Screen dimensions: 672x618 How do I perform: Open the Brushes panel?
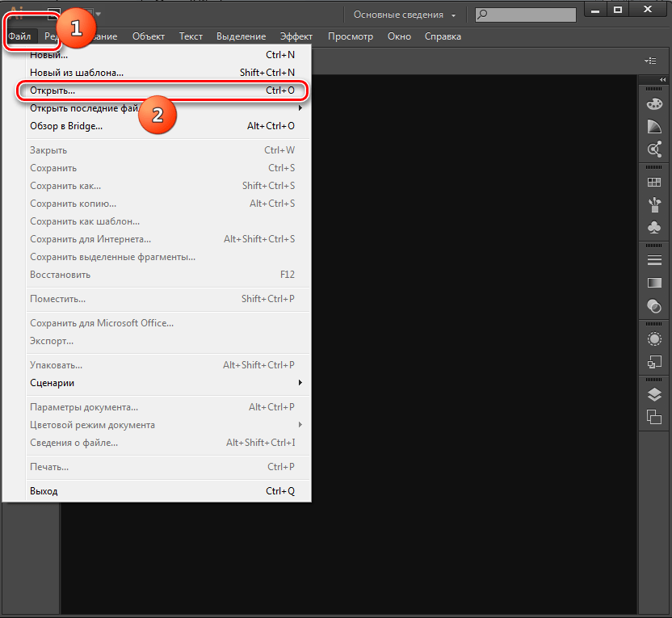pyautogui.click(x=654, y=205)
